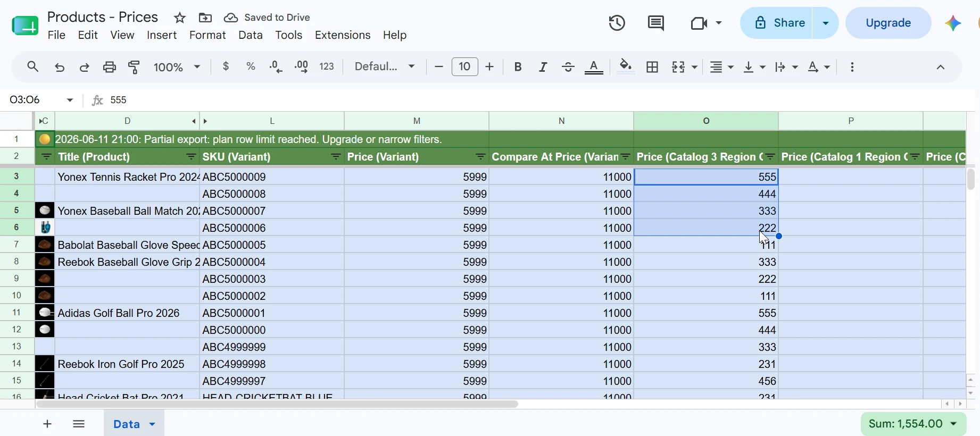Open the Name box dropdown arrow
The image size is (980, 436).
tap(70, 100)
